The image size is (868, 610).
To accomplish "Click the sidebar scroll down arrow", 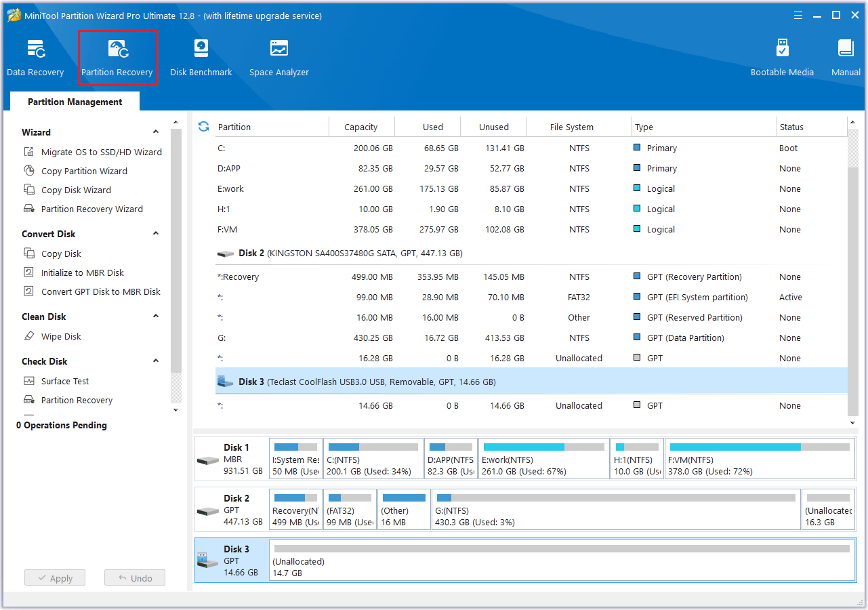I will pos(176,410).
